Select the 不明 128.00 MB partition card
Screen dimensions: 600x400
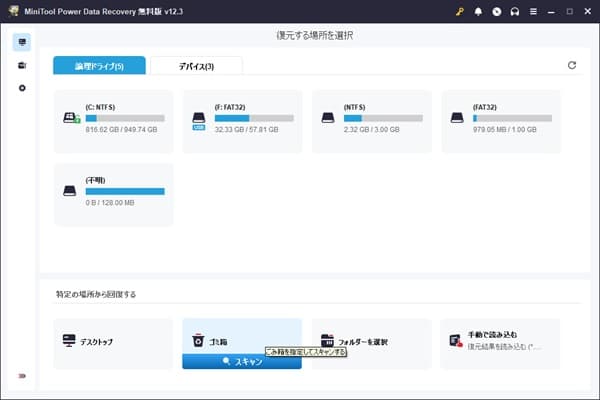(x=114, y=194)
